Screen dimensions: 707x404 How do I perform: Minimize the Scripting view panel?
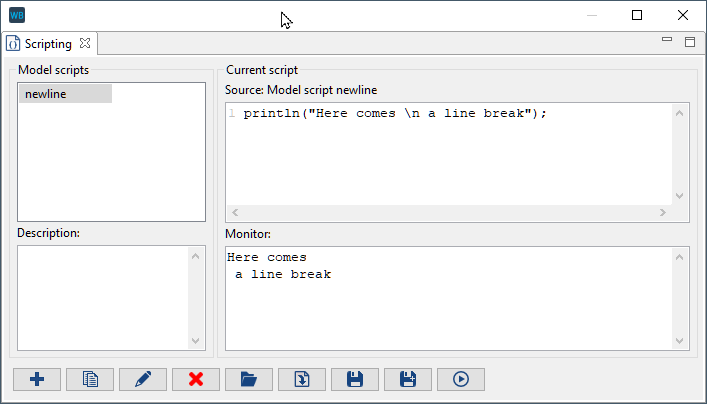coord(667,40)
